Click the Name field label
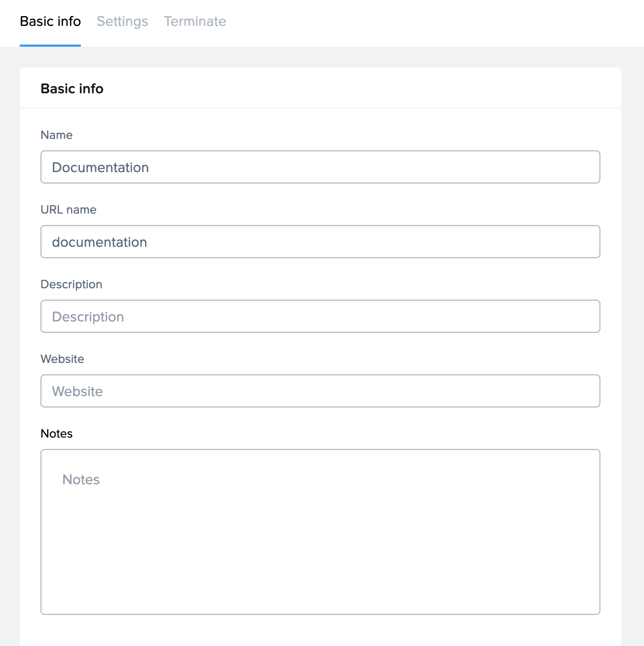The width and height of the screenshot is (644, 646). 57,135
